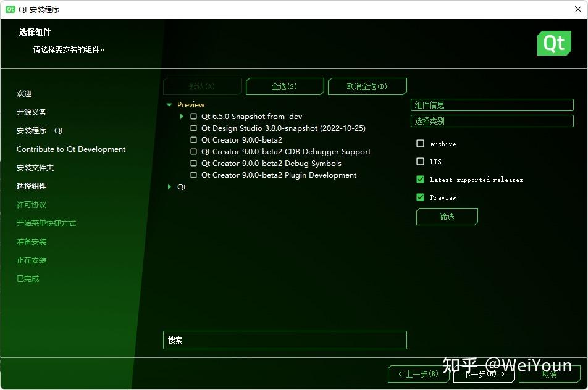This screenshot has width=588, height=390.
Task: Click the Deselect All (取消全选) button
Action: (x=367, y=86)
